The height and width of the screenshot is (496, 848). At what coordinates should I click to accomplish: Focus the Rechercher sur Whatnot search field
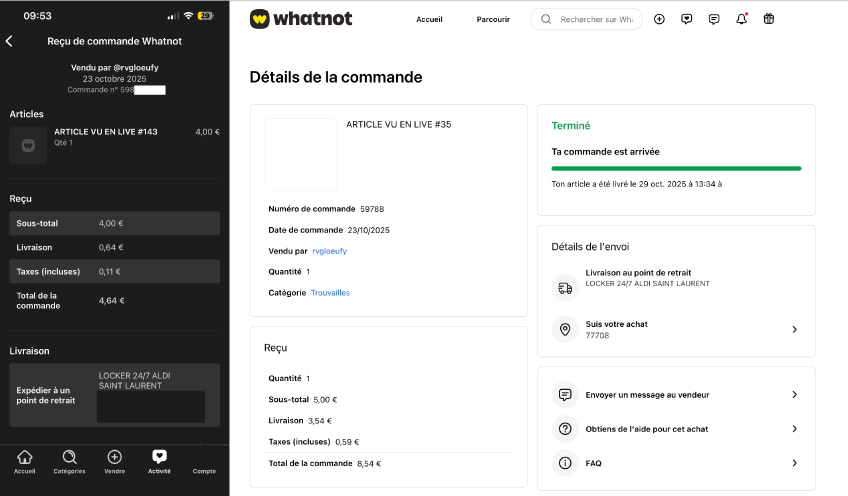pyautogui.click(x=586, y=19)
